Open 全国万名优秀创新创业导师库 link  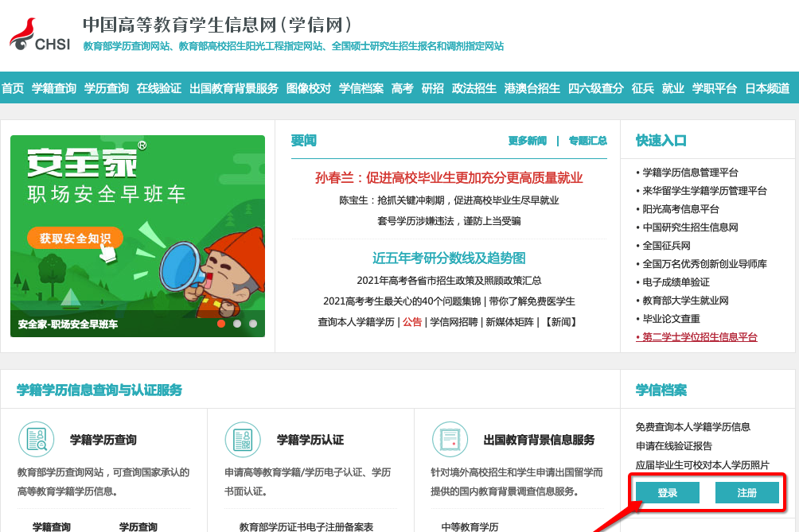tap(704, 264)
